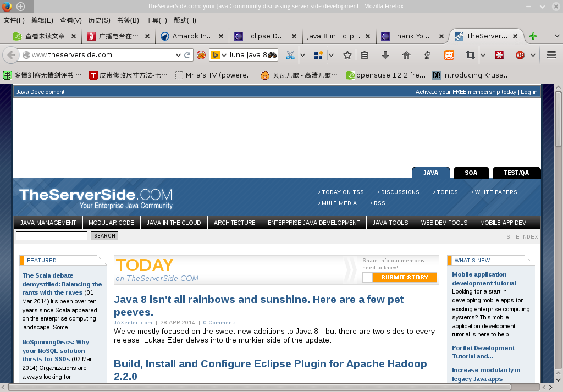Click the Adblock Plus icon
The width and height of the screenshot is (563, 392).
[x=520, y=55]
